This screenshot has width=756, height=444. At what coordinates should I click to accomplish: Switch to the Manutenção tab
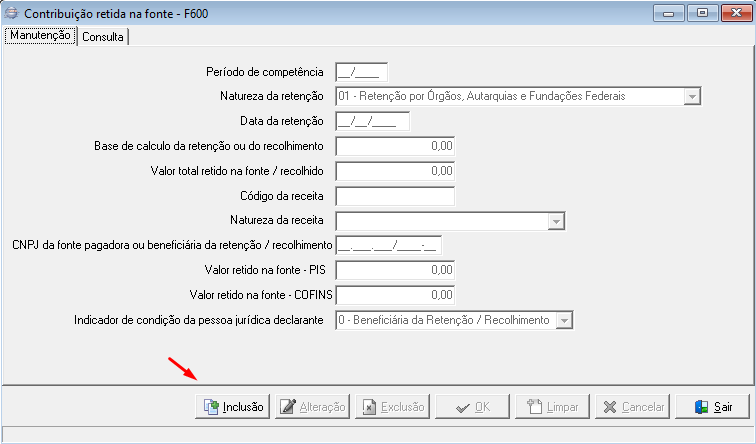[40, 36]
